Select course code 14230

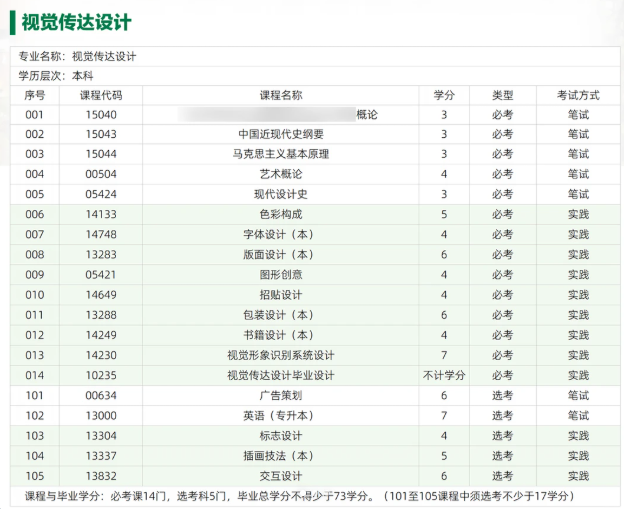click(101, 355)
